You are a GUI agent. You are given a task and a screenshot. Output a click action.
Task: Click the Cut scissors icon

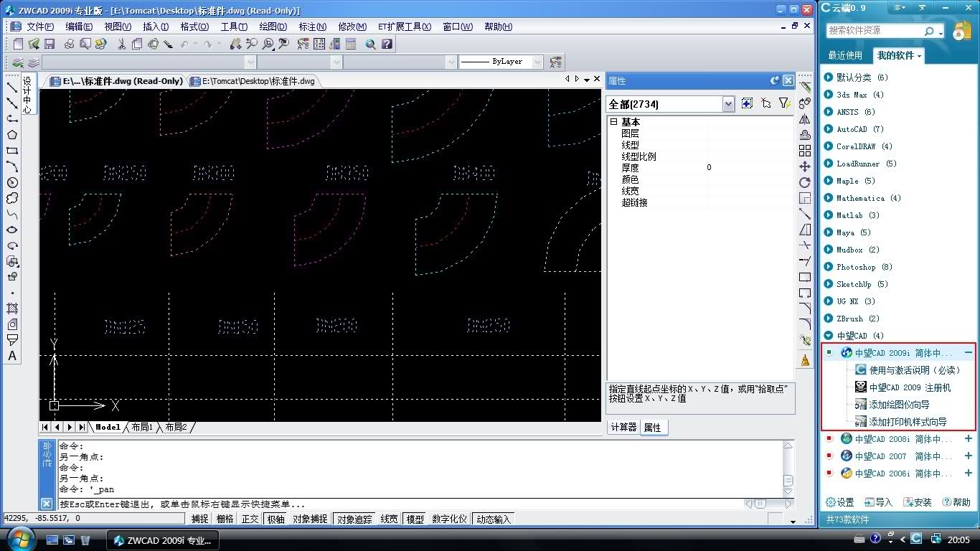pos(121,44)
